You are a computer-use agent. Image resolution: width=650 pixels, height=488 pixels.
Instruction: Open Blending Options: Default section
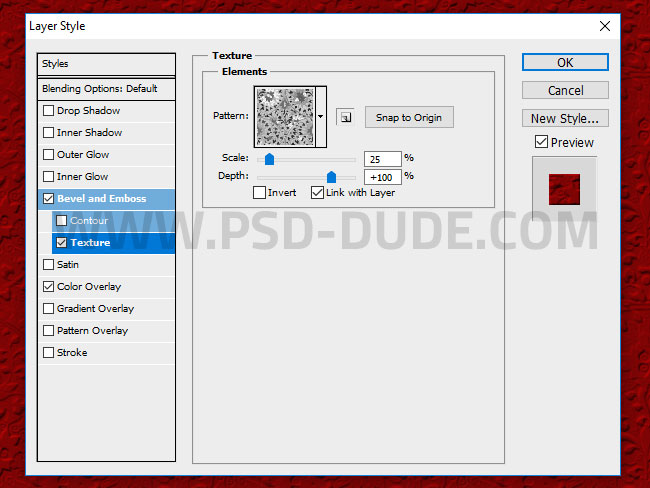[x=99, y=89]
